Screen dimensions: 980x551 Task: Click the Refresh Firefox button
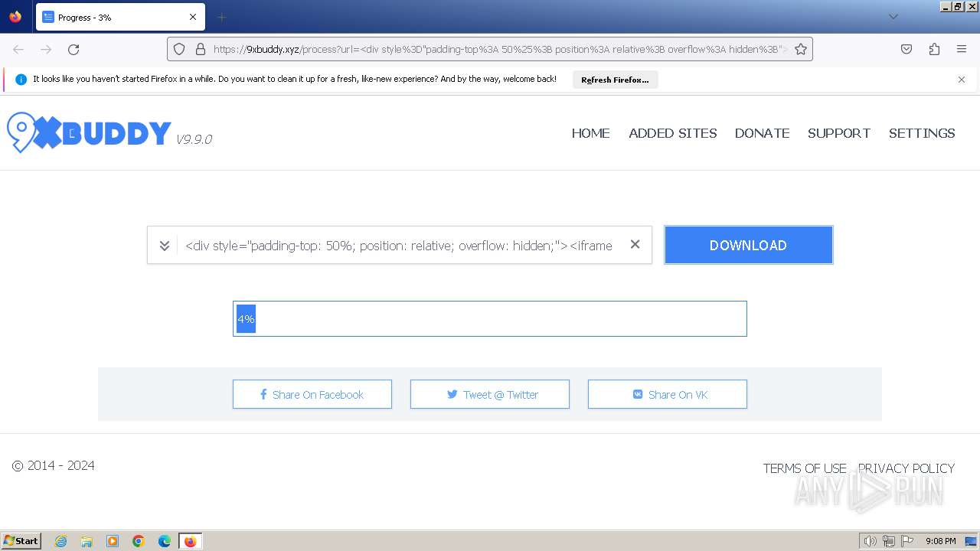(x=615, y=80)
